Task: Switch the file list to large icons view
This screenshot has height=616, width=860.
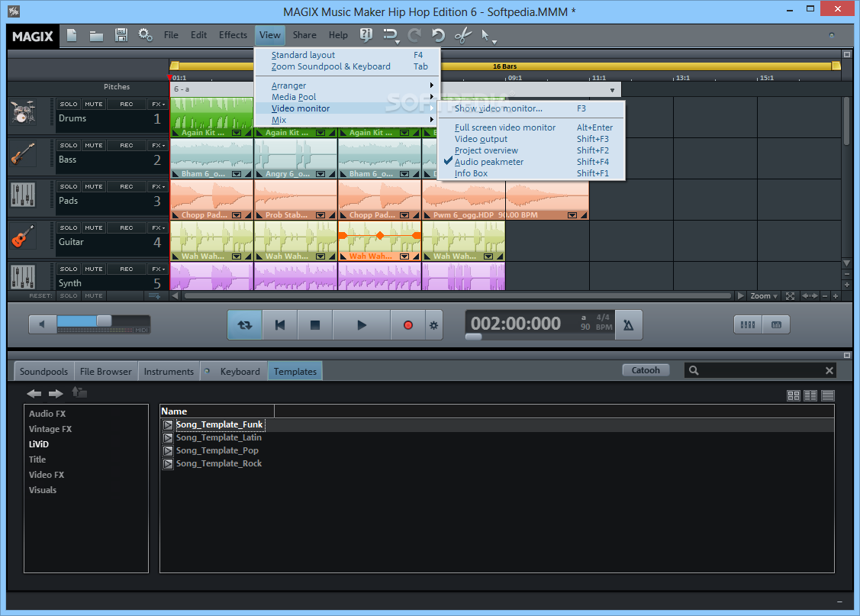Action: click(x=793, y=395)
